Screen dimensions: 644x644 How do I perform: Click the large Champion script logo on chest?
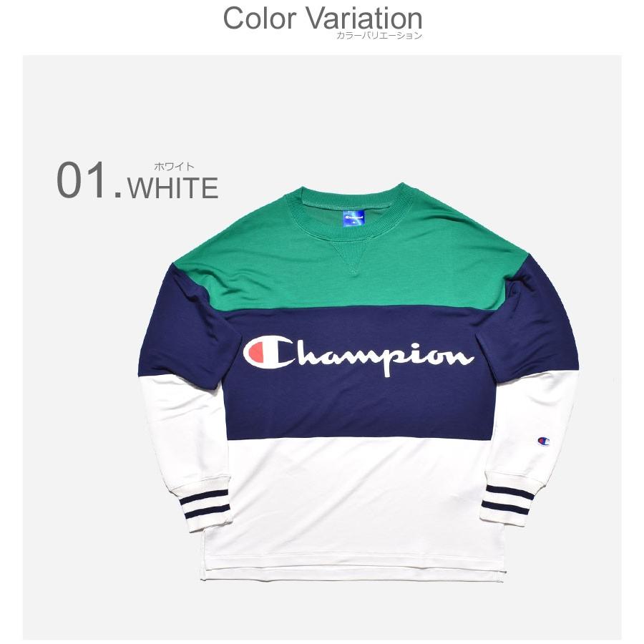[x=359, y=354]
